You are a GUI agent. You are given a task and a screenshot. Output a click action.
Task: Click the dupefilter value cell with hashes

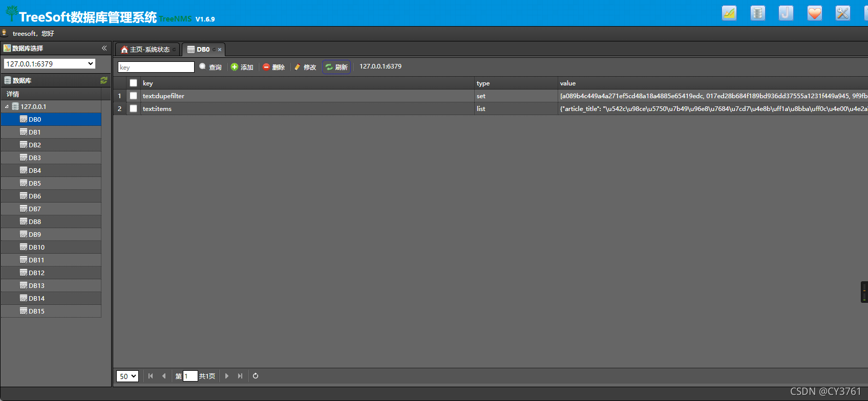pos(713,96)
